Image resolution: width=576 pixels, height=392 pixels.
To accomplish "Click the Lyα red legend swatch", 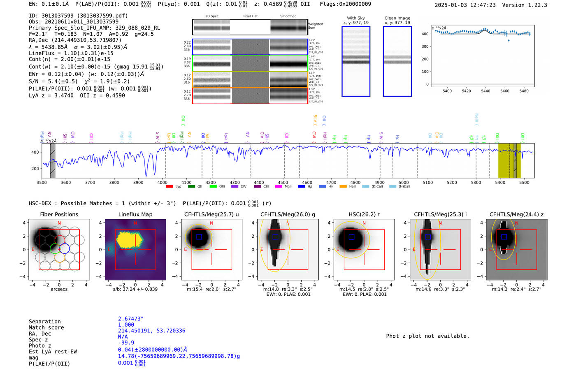I will [169, 187].
